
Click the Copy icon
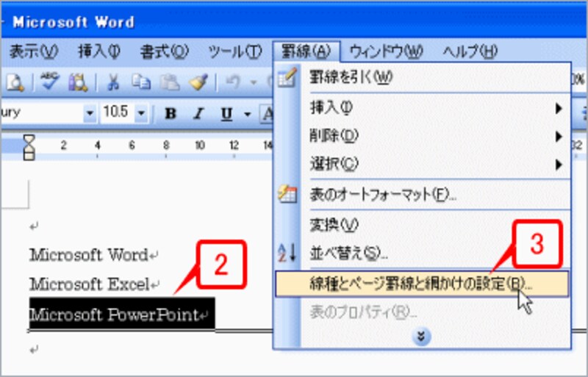141,82
